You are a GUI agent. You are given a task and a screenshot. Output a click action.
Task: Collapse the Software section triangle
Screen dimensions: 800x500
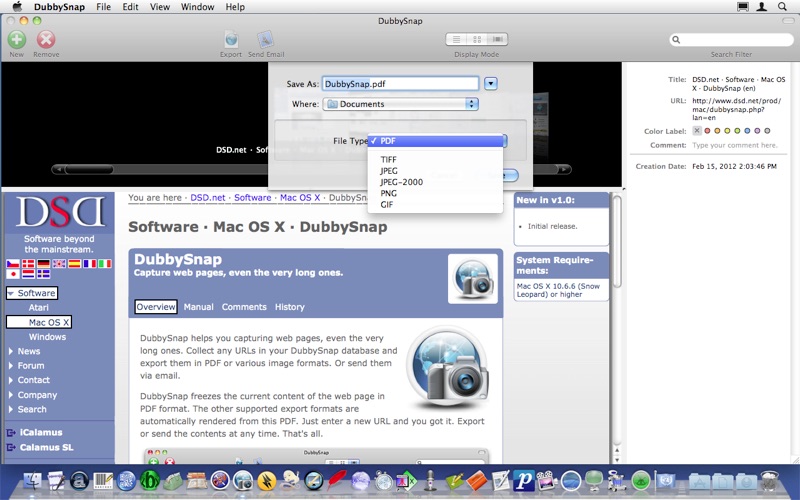tap(11, 293)
